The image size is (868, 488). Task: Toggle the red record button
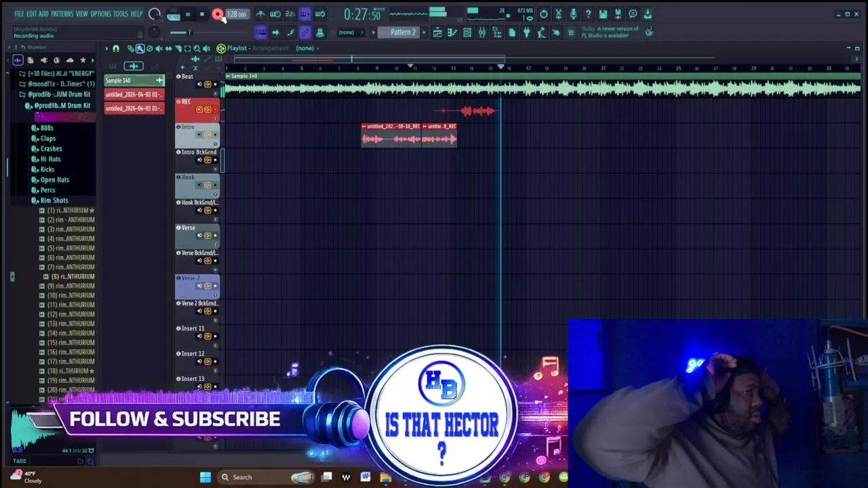(217, 14)
